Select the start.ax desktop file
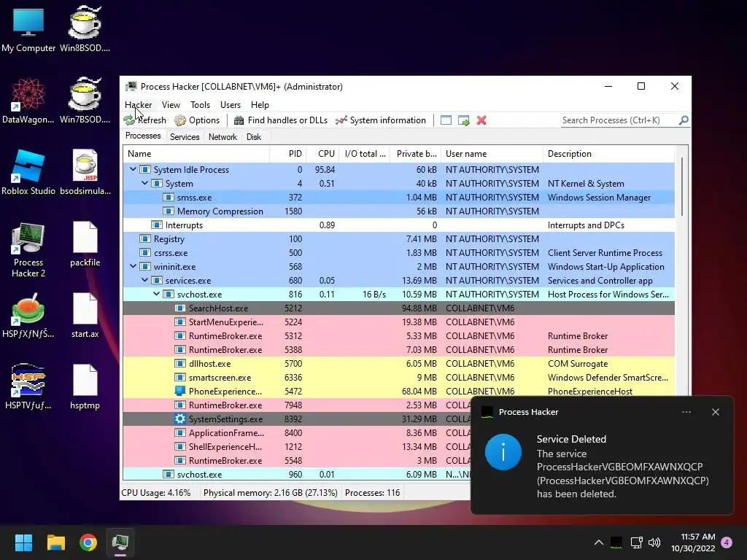Screen dimensions: 747x560 point(85,315)
